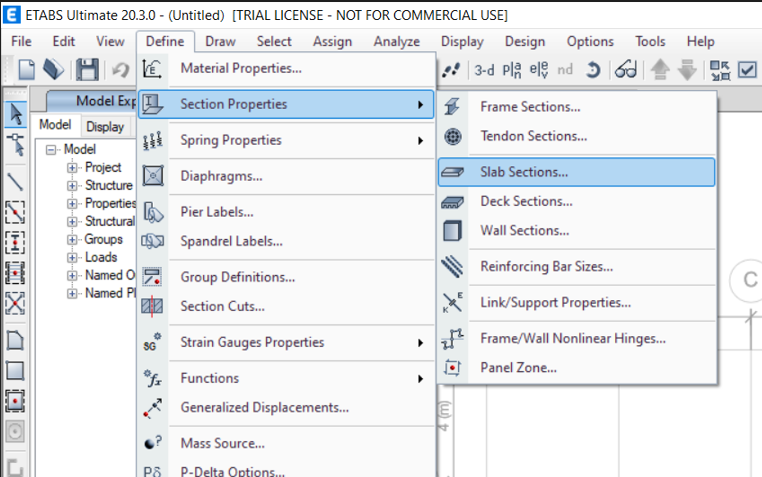The height and width of the screenshot is (477, 762).
Task: Expand the Project tree node
Action: [72, 168]
